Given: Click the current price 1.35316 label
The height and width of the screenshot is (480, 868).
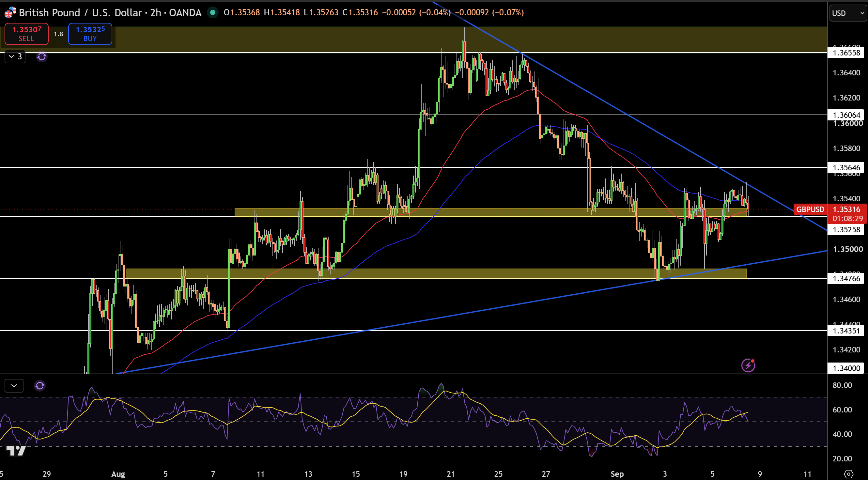Looking at the screenshot, I should click(846, 209).
